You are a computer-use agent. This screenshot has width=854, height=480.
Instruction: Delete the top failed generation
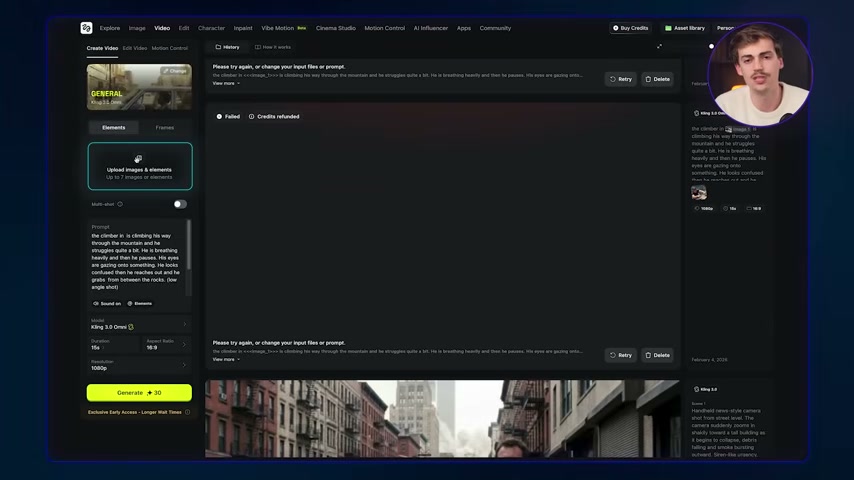(x=657, y=79)
